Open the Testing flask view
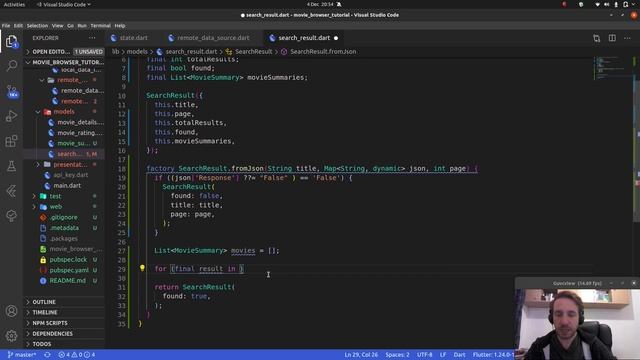The image size is (640, 360). pos(11,166)
